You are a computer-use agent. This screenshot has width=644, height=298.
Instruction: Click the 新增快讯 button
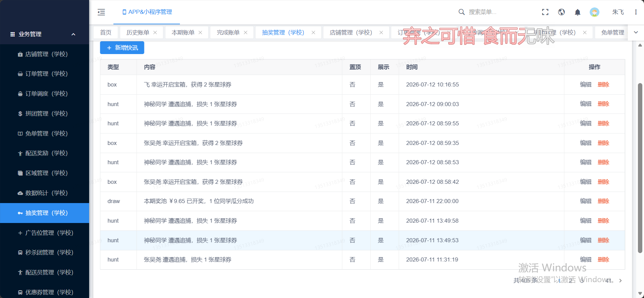point(122,48)
